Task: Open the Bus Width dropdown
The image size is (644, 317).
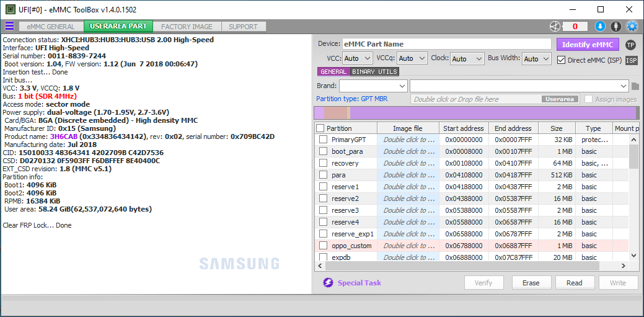Action: click(536, 59)
